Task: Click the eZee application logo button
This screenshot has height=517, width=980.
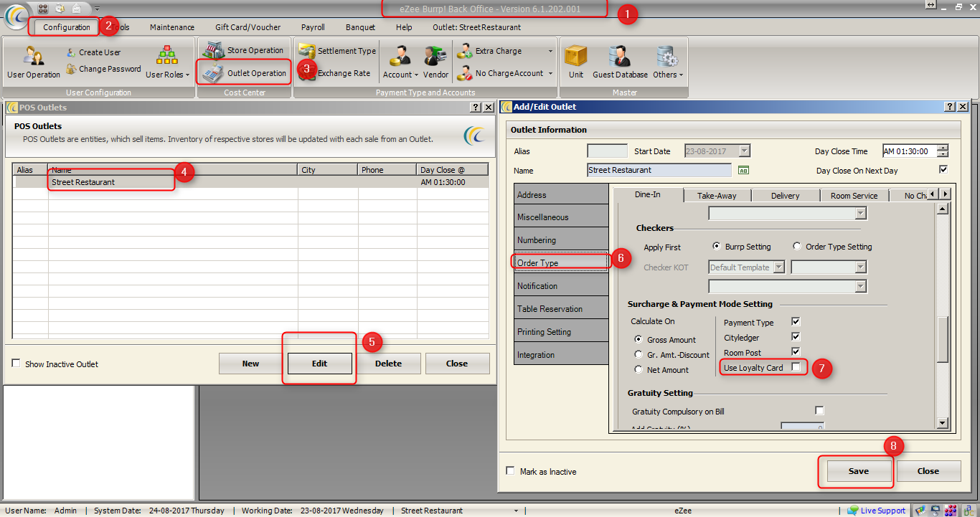Action: tap(15, 16)
